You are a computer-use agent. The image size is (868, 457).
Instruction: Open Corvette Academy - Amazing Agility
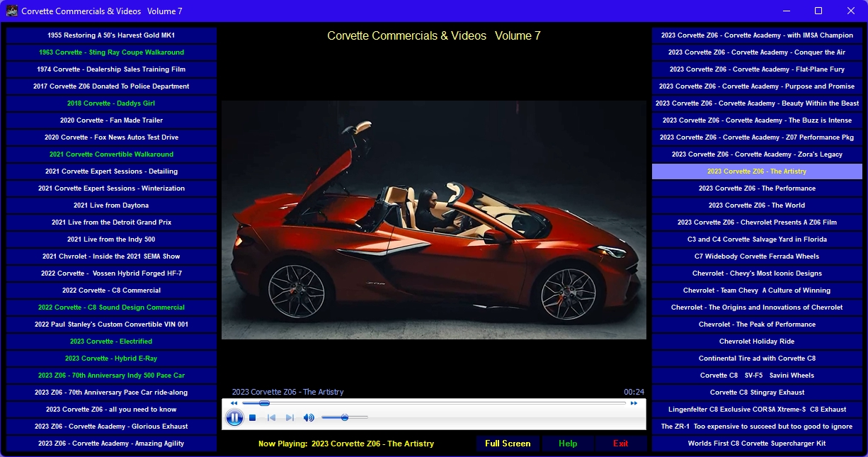[111, 444]
